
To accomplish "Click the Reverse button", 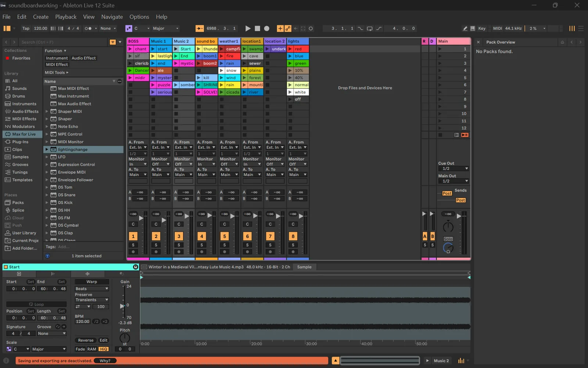I will pos(86,340).
